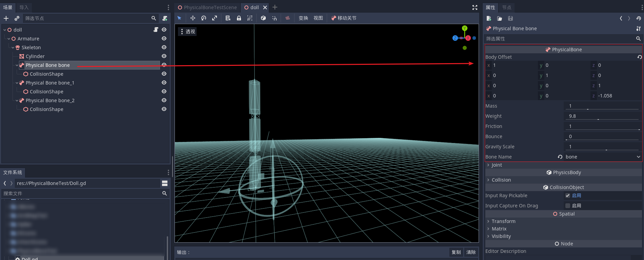The height and width of the screenshot is (260, 644).
Task: Click the 复制 output button
Action: point(456,252)
